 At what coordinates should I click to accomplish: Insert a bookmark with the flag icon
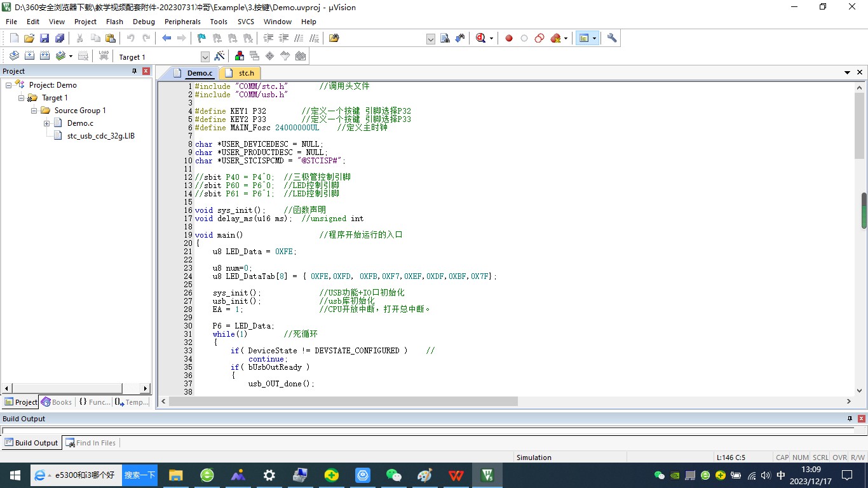[201, 38]
